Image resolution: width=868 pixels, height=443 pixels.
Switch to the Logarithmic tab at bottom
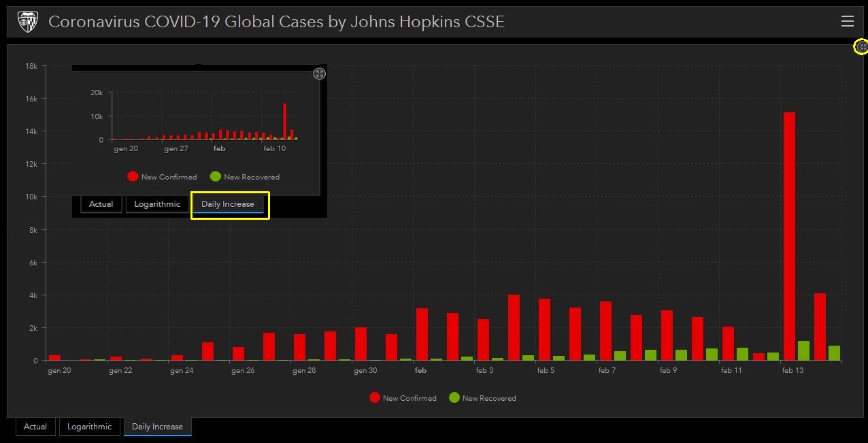coord(89,427)
